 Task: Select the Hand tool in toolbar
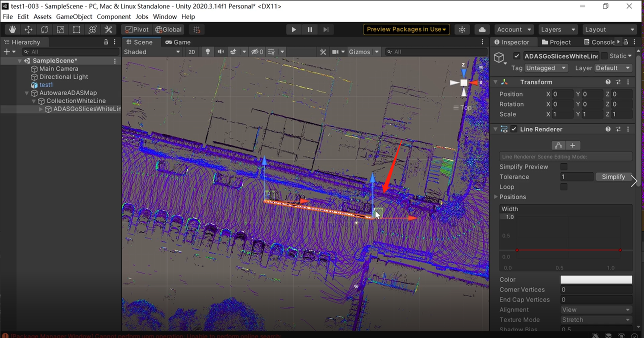pyautogui.click(x=12, y=29)
